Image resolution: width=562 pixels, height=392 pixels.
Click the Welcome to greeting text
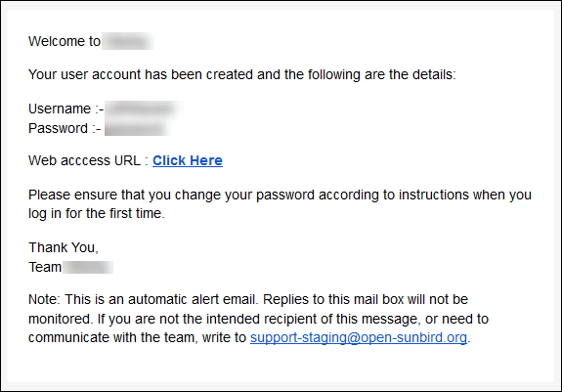65,41
